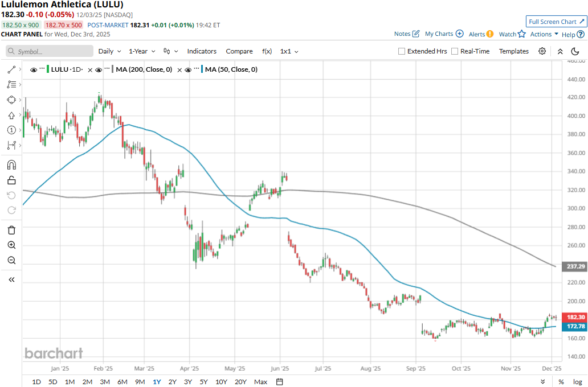
Task: Expand the Fibonacci tool submenu arrow
Action: point(20,85)
